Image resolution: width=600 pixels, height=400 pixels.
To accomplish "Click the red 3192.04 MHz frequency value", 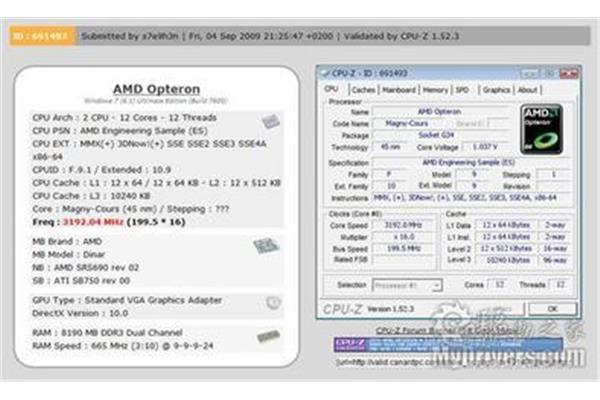I will pos(93,222).
